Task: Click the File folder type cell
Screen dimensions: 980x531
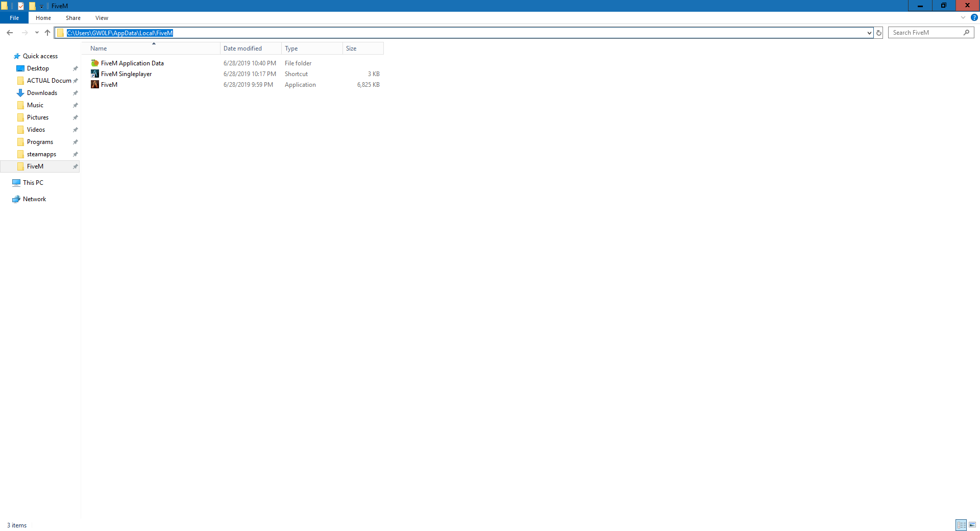Action: coord(298,63)
